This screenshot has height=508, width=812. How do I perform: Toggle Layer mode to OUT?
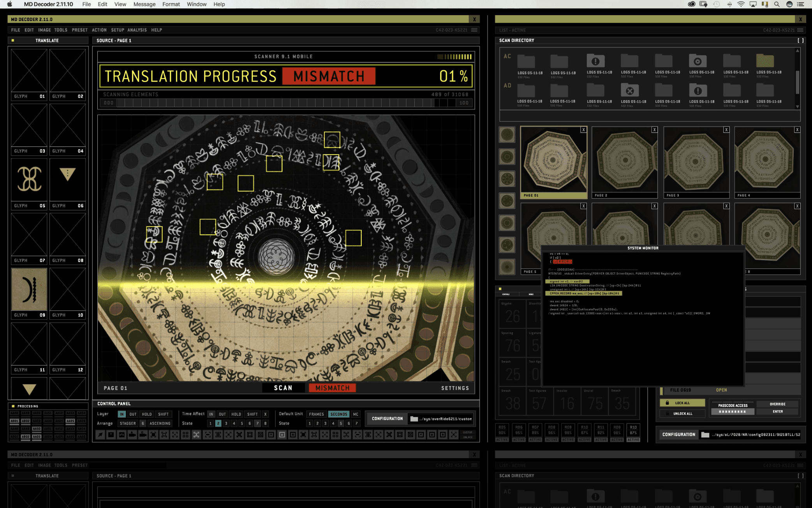tap(133, 414)
